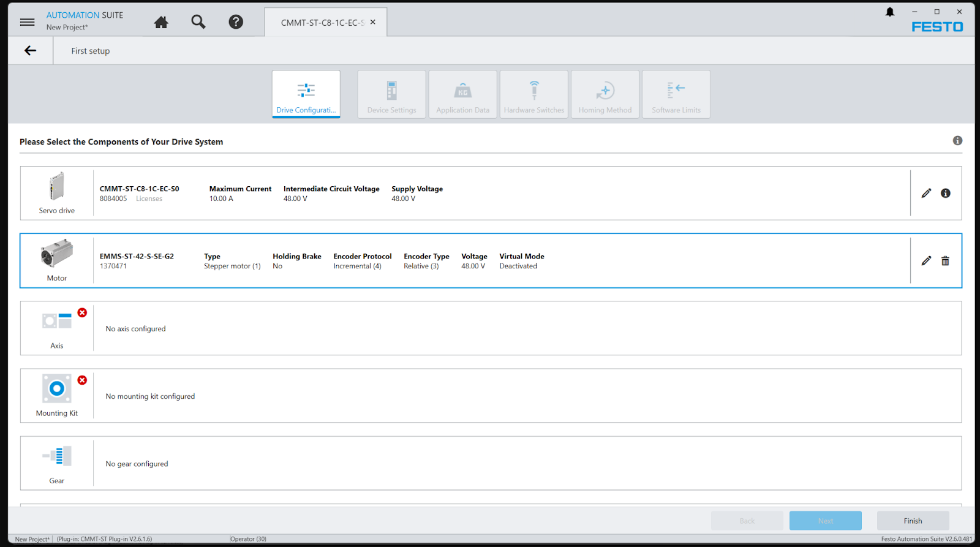Click the CMMT-ST-C8-1C-EC-S0 drive name

140,189
